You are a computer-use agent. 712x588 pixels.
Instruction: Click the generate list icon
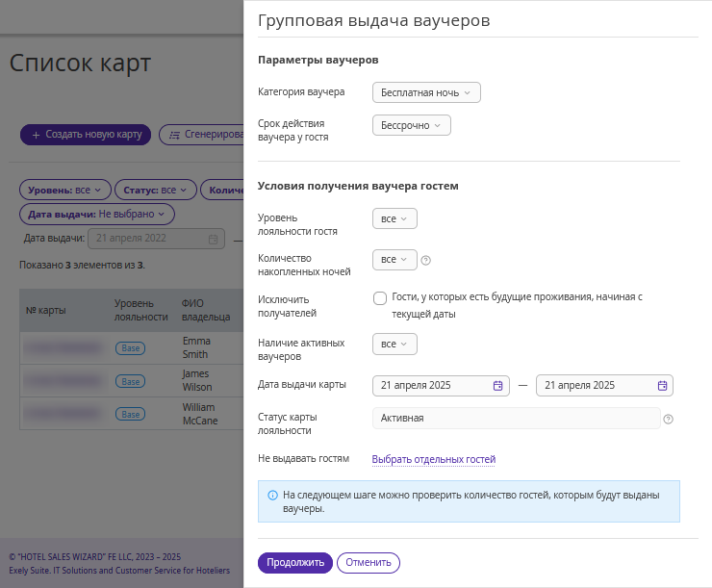[174, 135]
